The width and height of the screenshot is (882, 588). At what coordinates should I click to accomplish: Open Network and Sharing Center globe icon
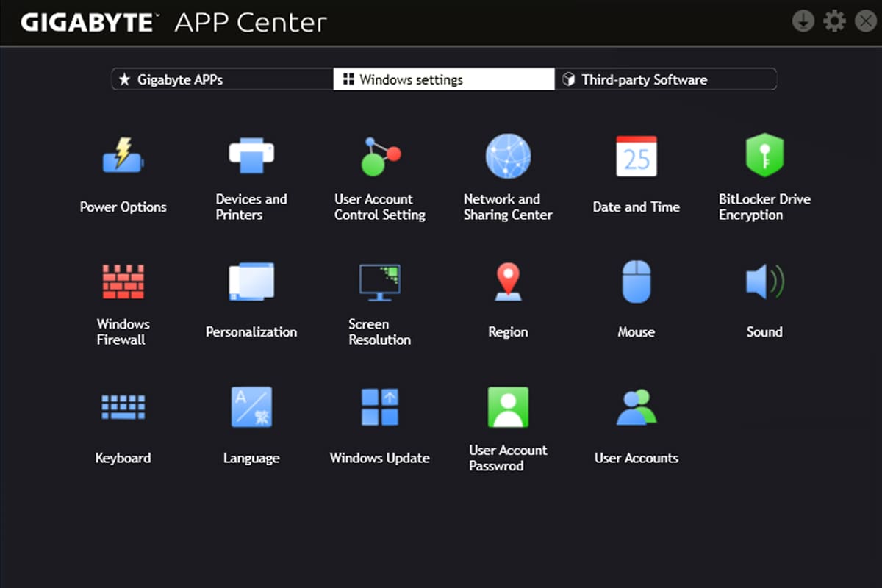tap(508, 156)
